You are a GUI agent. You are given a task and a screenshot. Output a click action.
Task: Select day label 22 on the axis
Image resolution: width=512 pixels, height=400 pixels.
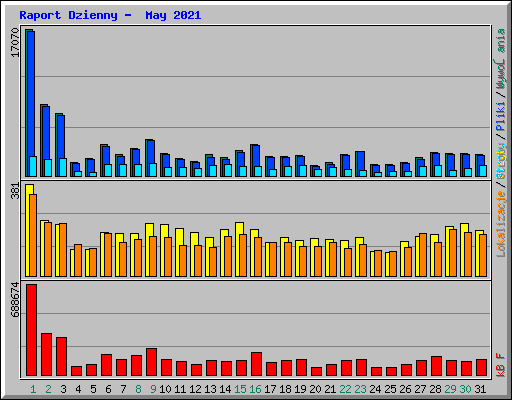[x=345, y=389]
